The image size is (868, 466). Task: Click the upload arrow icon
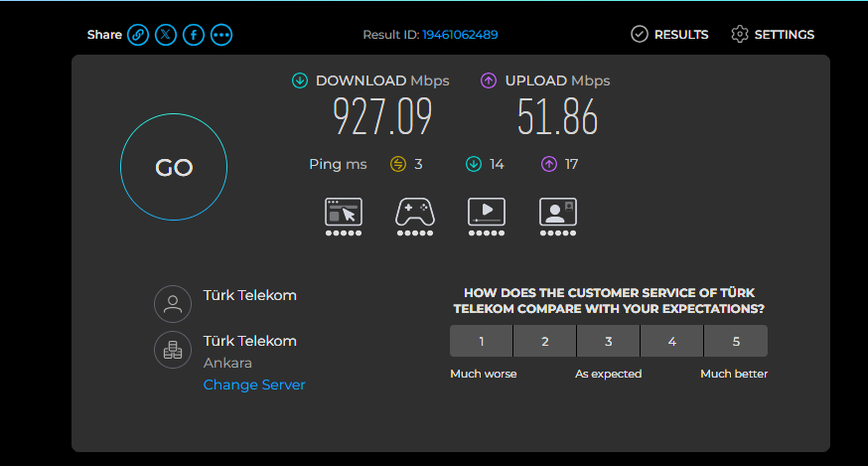tap(489, 80)
